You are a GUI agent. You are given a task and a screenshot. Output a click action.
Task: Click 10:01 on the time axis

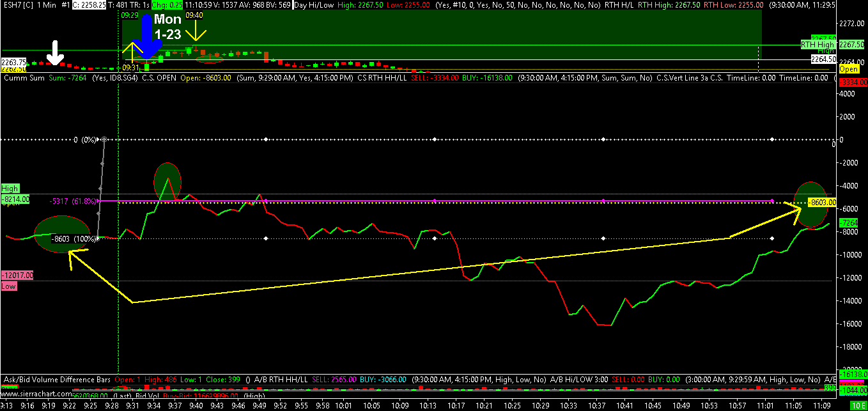(343, 405)
